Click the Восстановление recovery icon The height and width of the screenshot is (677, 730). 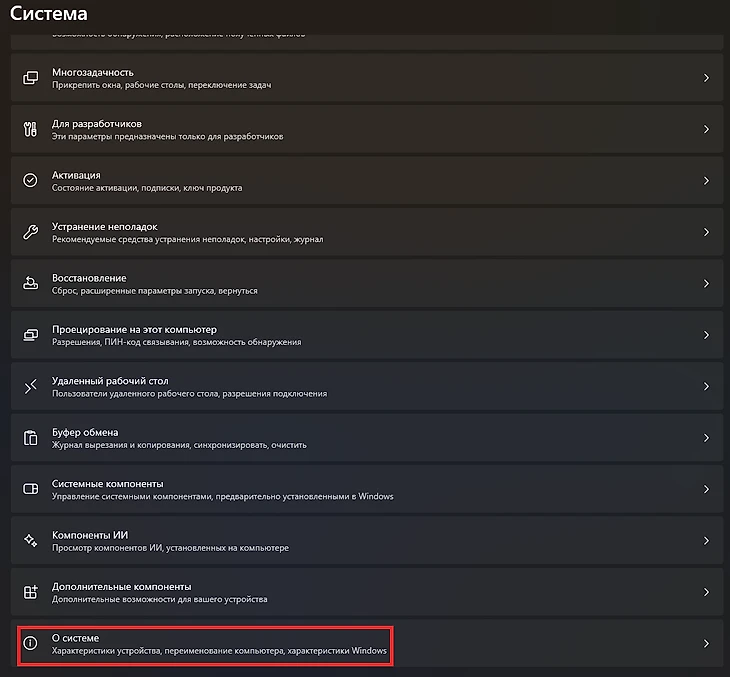pyautogui.click(x=31, y=283)
